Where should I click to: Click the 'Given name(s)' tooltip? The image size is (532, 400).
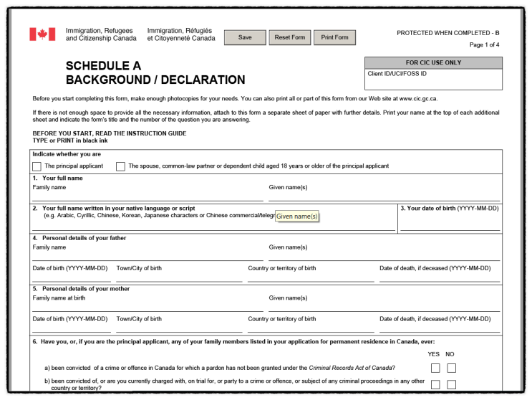[x=297, y=216]
